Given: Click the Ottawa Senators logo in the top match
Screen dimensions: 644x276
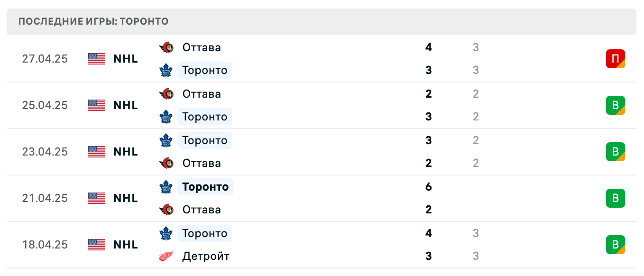Looking at the screenshot, I should tap(166, 47).
